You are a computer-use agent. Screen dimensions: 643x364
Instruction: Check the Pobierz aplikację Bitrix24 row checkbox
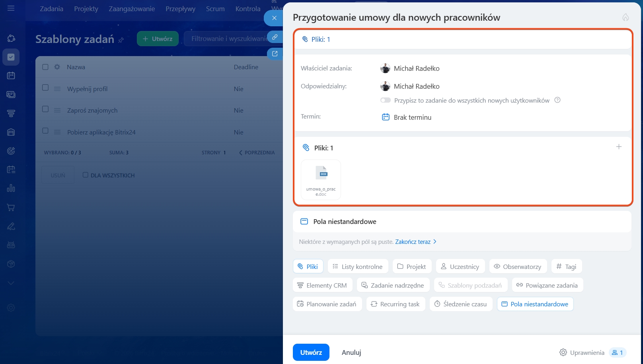click(45, 130)
